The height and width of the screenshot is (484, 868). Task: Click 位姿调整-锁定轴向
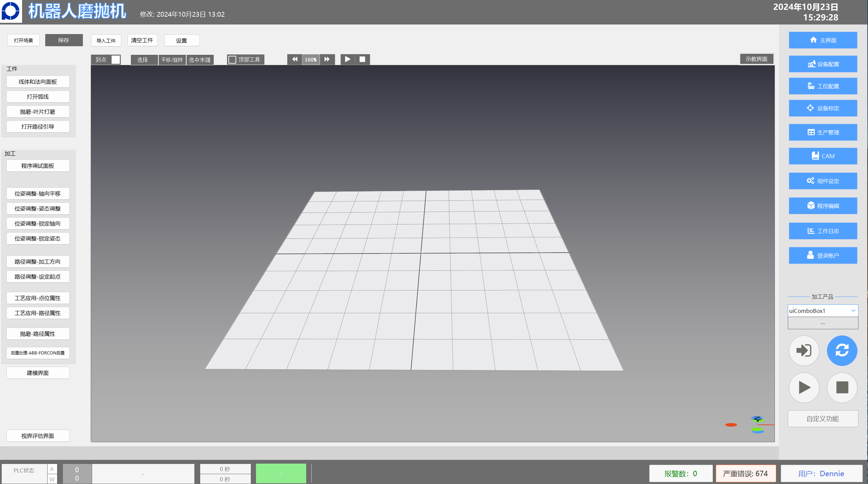(38, 223)
